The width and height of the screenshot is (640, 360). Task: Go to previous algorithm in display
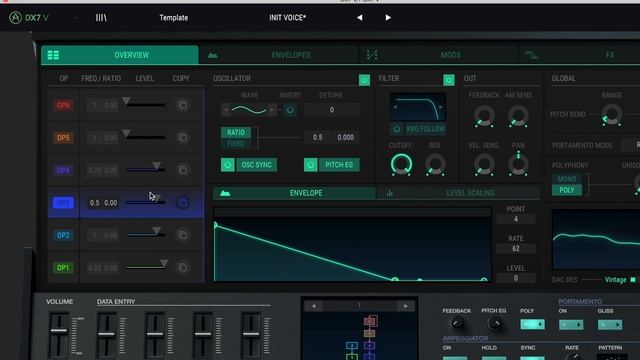(313, 306)
